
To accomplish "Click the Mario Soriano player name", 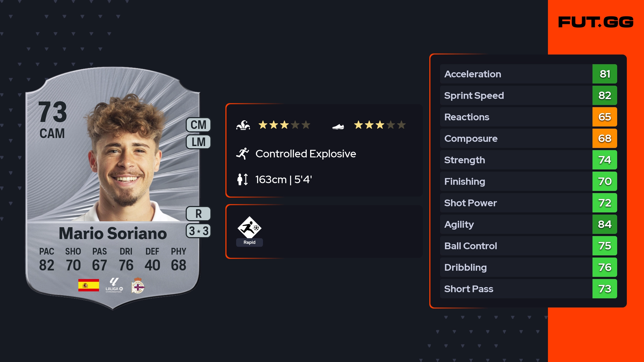I will click(x=113, y=233).
